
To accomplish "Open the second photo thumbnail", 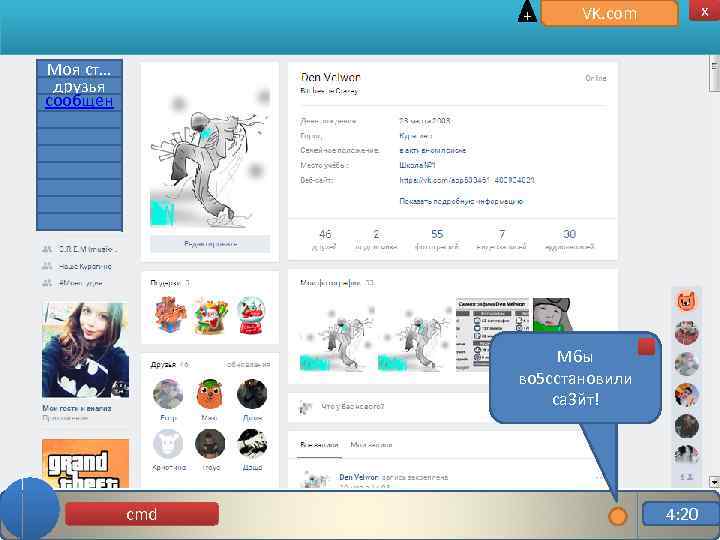I will pos(415,338).
